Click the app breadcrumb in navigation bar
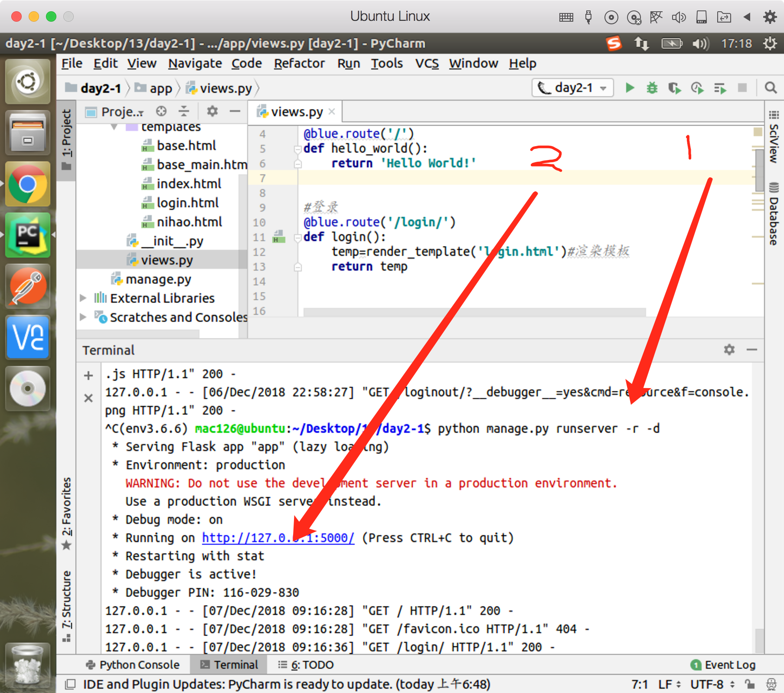This screenshot has height=693, width=784. tap(154, 88)
